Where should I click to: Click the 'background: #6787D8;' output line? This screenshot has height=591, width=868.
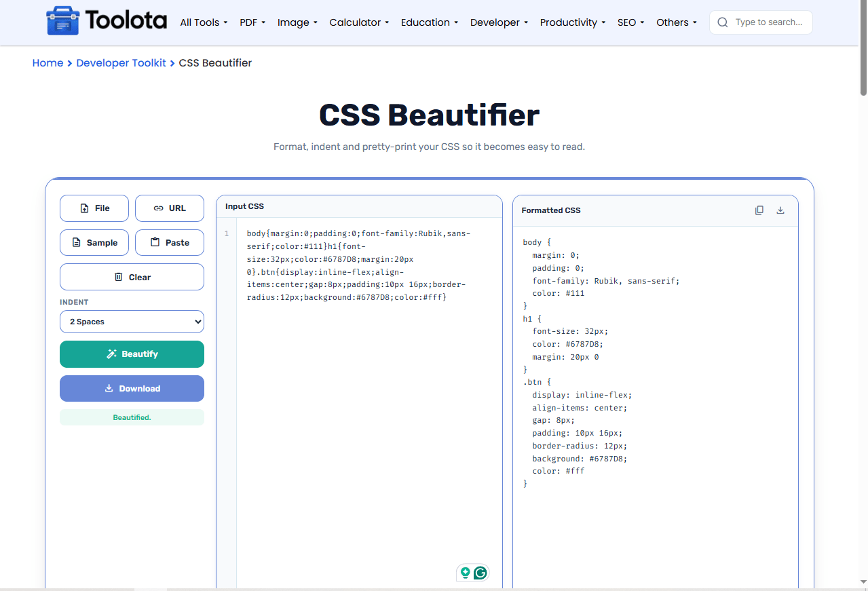(580, 459)
